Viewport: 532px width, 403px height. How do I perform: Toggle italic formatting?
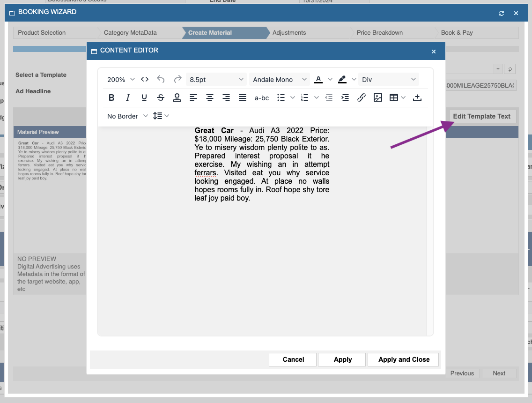pos(128,98)
